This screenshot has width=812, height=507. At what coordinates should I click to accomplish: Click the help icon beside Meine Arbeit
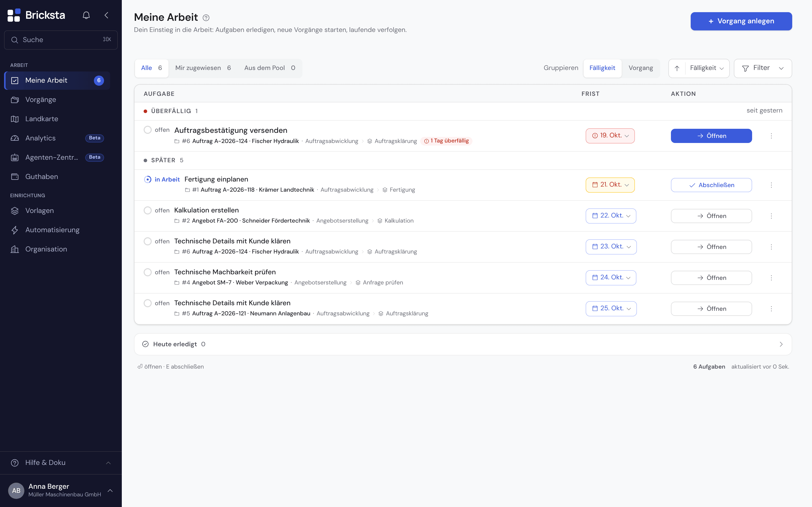(x=206, y=18)
